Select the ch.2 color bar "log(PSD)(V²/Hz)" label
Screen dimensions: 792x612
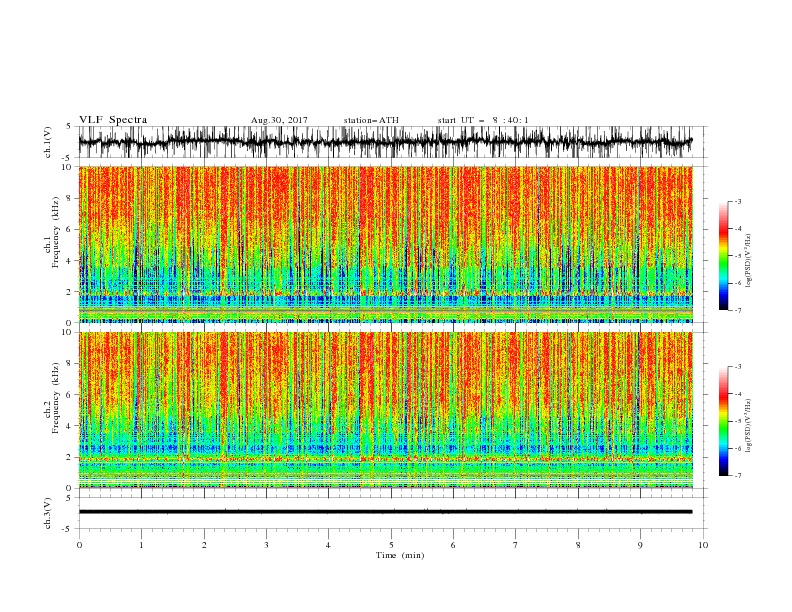pyautogui.click(x=749, y=426)
